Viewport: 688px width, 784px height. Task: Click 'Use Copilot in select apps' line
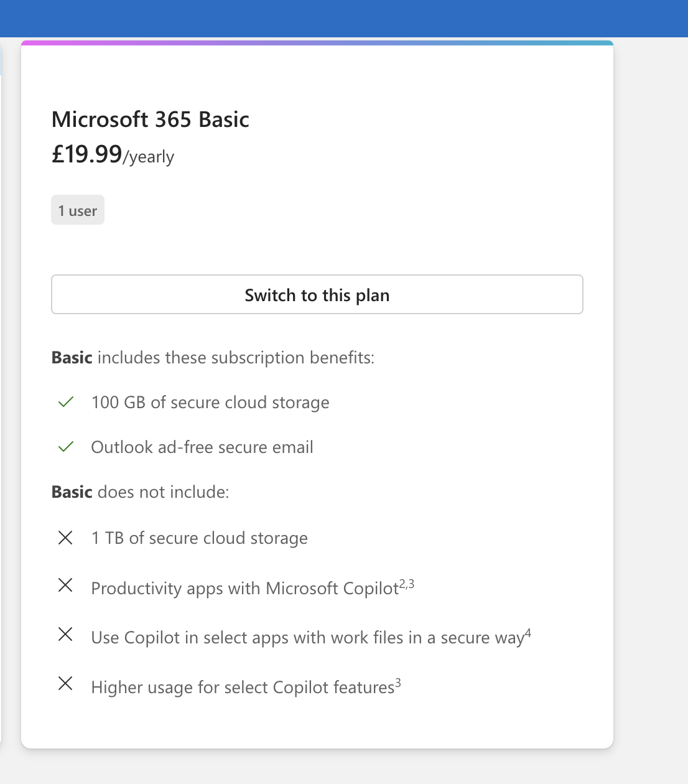point(311,638)
